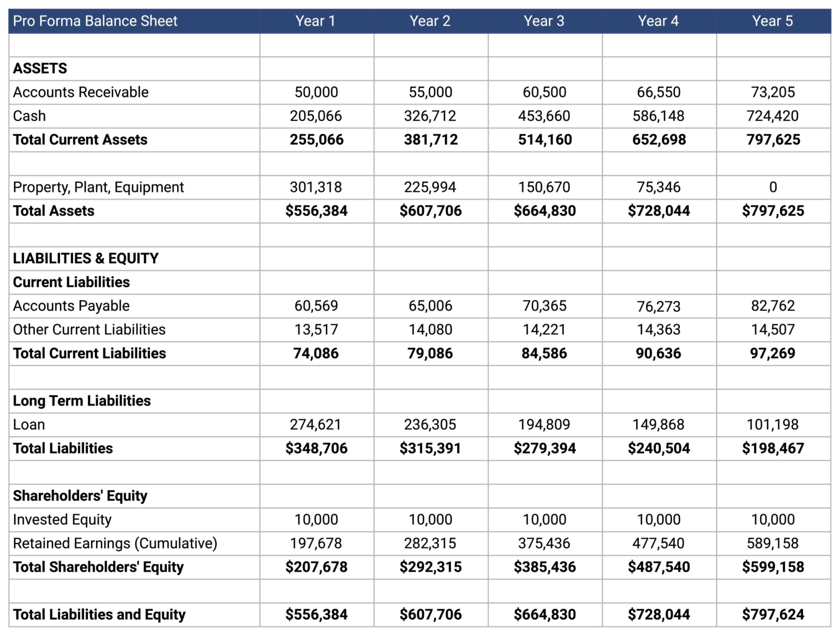Select Year 2 Retained Earnings 282,315
Image resolution: width=840 pixels, height=639 pixels.
430,543
